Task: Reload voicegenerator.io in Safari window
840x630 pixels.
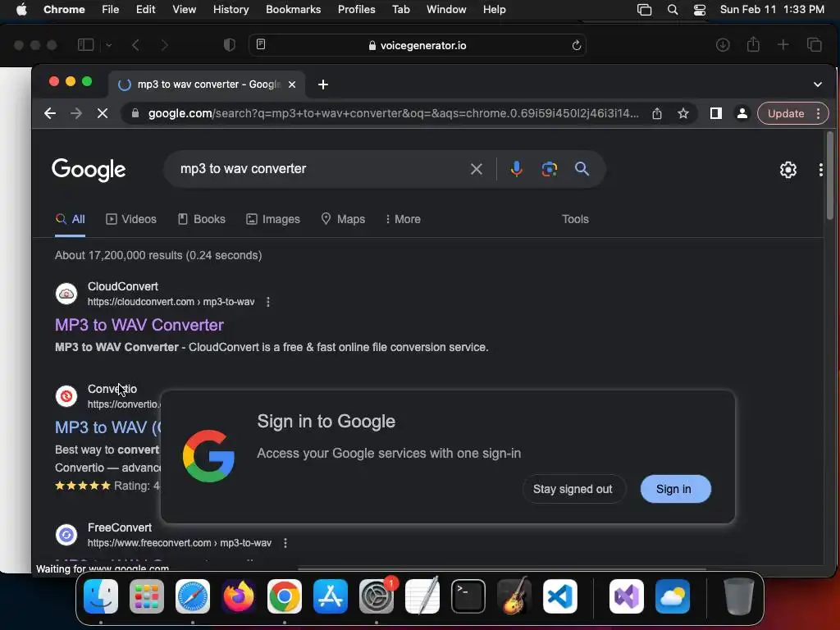Action: click(x=577, y=46)
